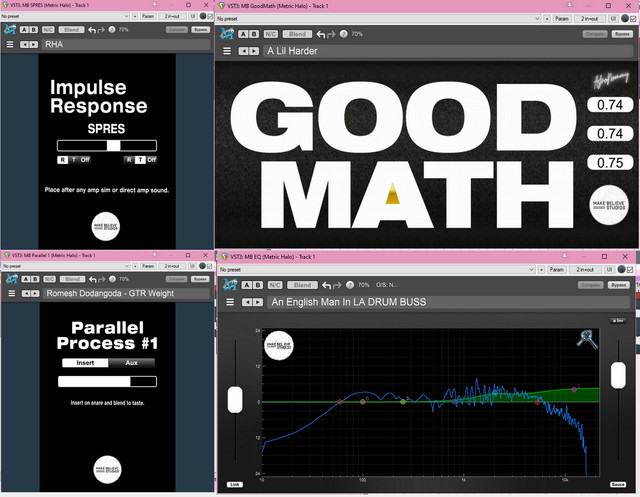Open help question mark in MB EQ window

click(x=350, y=285)
